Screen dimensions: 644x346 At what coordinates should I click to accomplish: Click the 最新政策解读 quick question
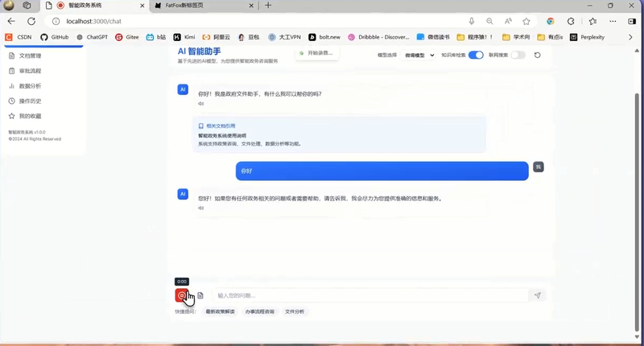(x=220, y=311)
